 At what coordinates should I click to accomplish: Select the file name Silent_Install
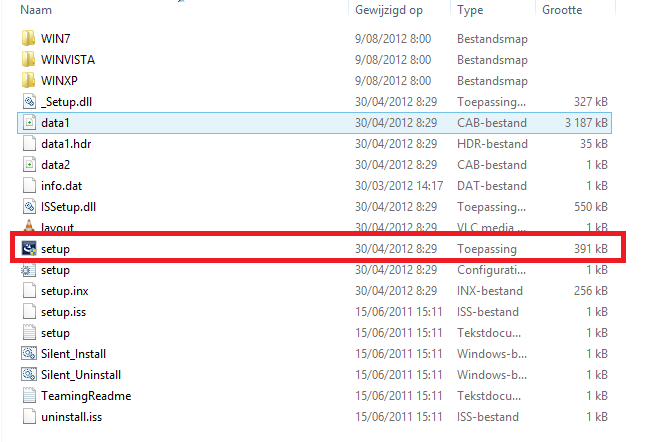tap(73, 354)
